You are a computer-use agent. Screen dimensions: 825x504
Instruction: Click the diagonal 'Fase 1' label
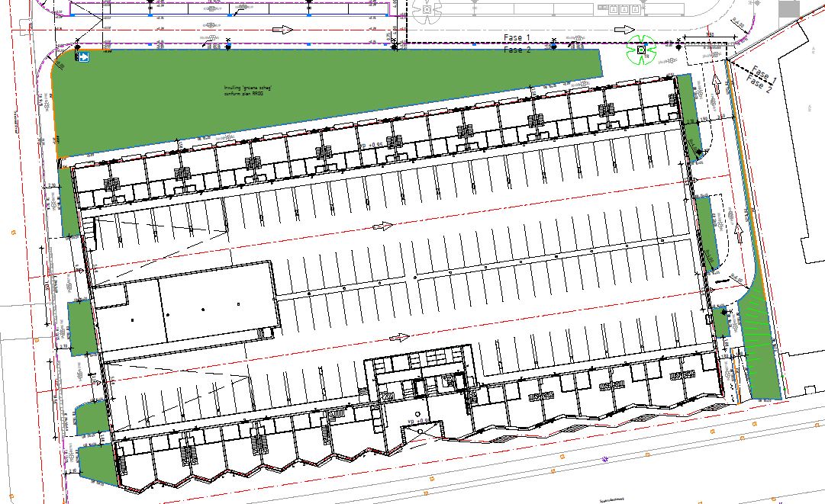pyautogui.click(x=764, y=74)
